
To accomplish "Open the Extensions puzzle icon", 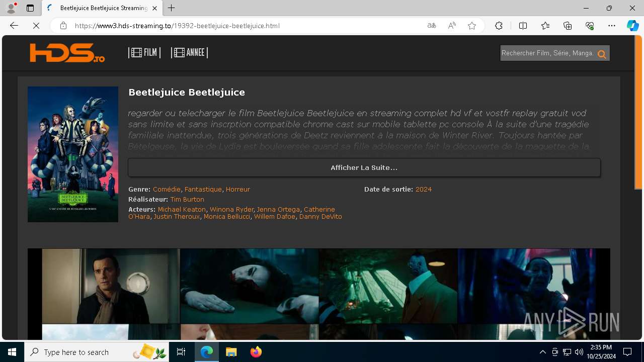I will point(499,26).
